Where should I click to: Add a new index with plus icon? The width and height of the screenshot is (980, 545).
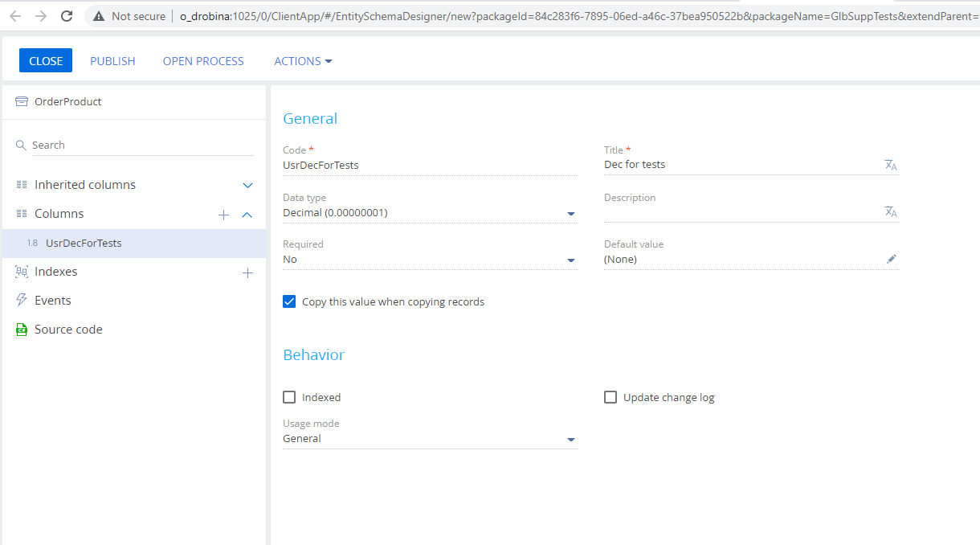[247, 272]
